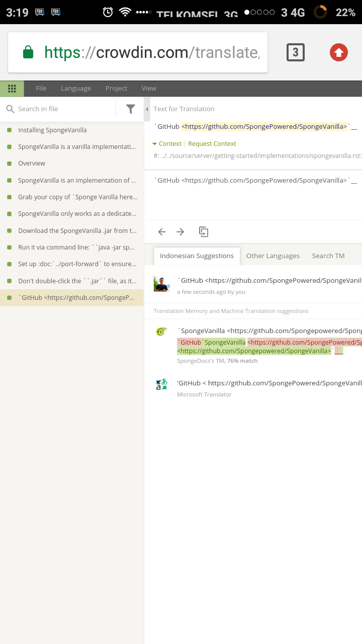Click the SpongeDocs TM suggestion icon
This screenshot has height=644, width=362.
pos(161,332)
